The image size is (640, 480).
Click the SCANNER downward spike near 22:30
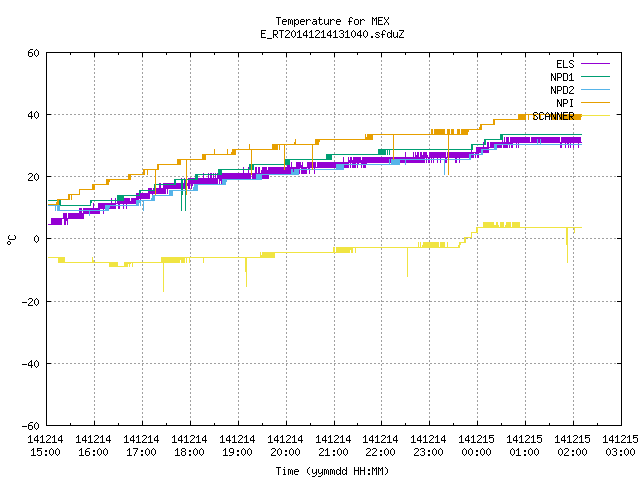[407, 262]
